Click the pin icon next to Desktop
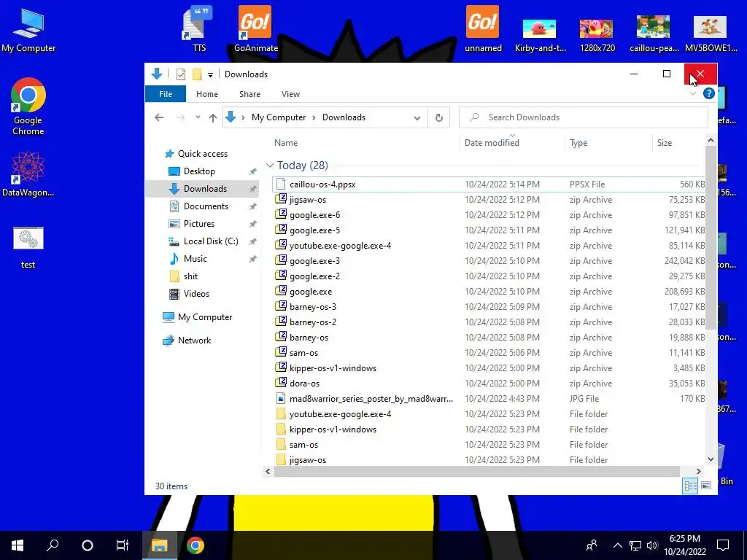The width and height of the screenshot is (747, 560). pos(253,171)
